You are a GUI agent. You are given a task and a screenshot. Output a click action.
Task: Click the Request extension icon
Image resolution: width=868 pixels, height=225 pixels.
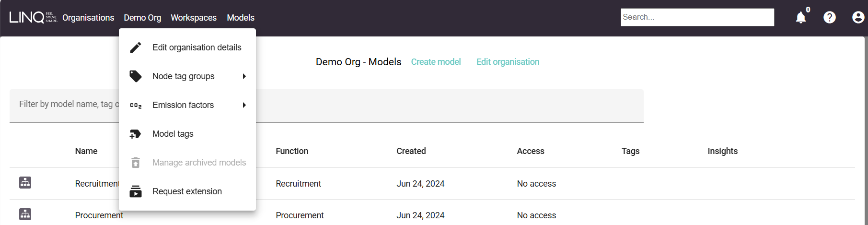136,191
